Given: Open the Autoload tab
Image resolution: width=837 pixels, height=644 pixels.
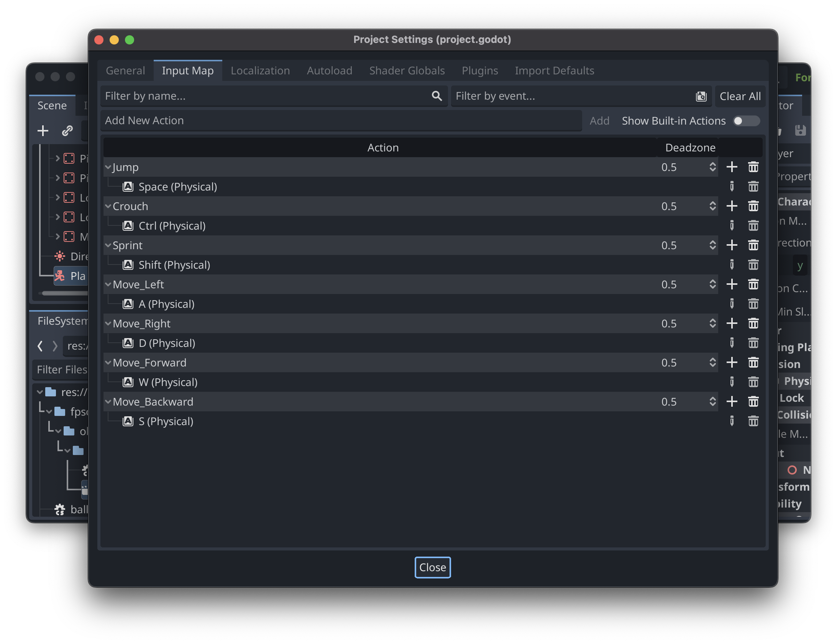Looking at the screenshot, I should coord(329,71).
